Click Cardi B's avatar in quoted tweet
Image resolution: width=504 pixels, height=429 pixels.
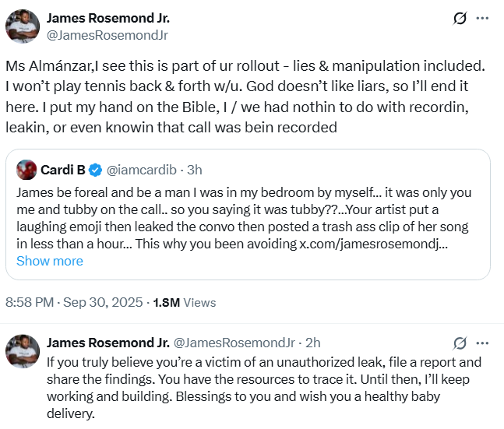click(26, 168)
